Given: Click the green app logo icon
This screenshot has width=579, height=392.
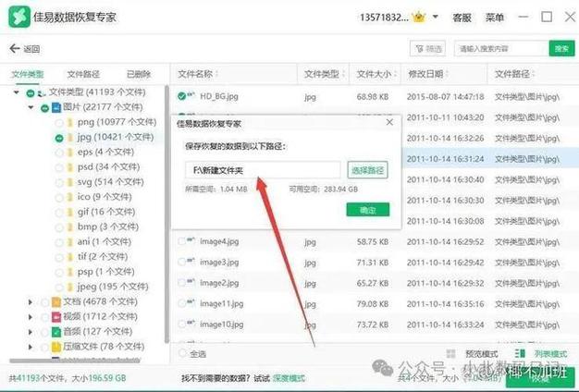Looking at the screenshot, I should [x=19, y=17].
